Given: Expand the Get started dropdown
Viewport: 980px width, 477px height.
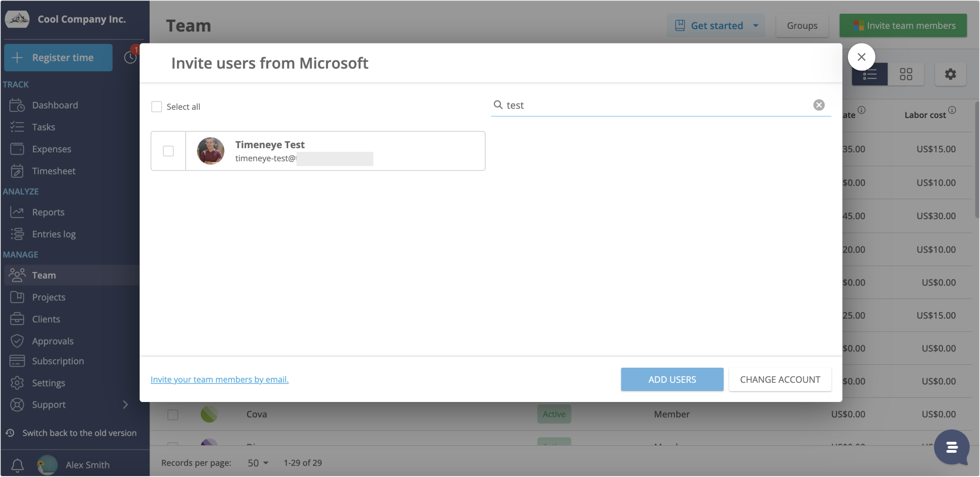Looking at the screenshot, I should (x=755, y=26).
